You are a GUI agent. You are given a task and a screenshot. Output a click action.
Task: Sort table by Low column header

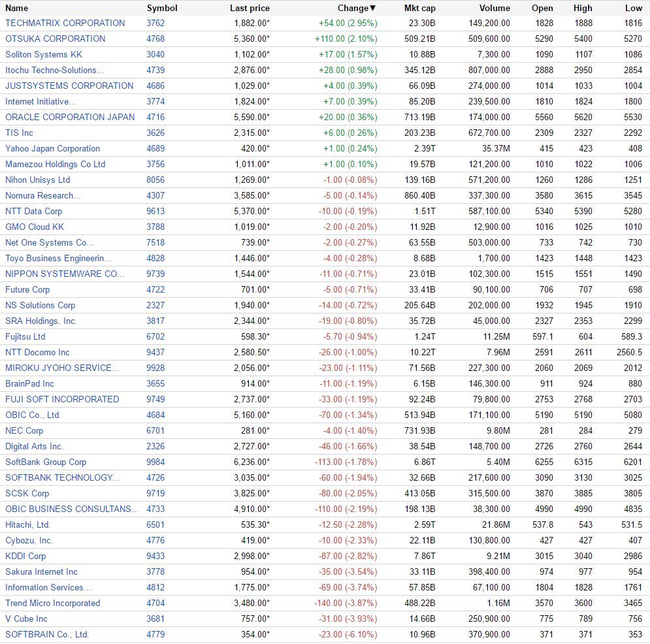[634, 8]
